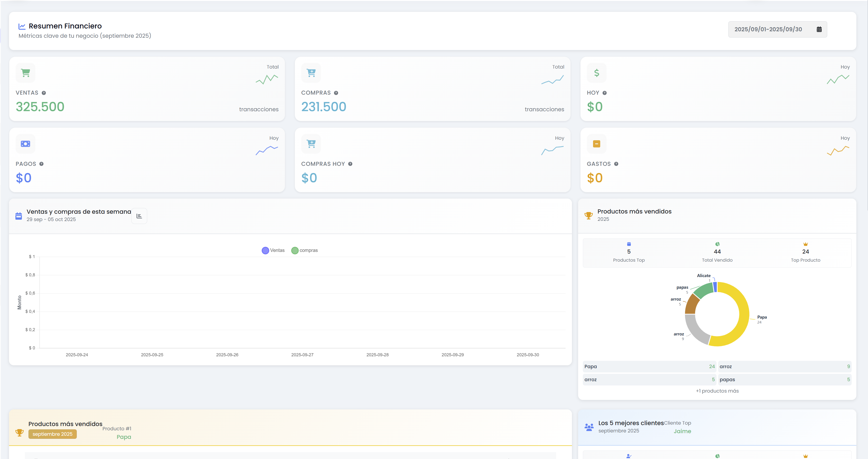Open the 2025/09/01-2025/09/30 date range picker
The image size is (868, 459).
pyautogui.click(x=768, y=29)
